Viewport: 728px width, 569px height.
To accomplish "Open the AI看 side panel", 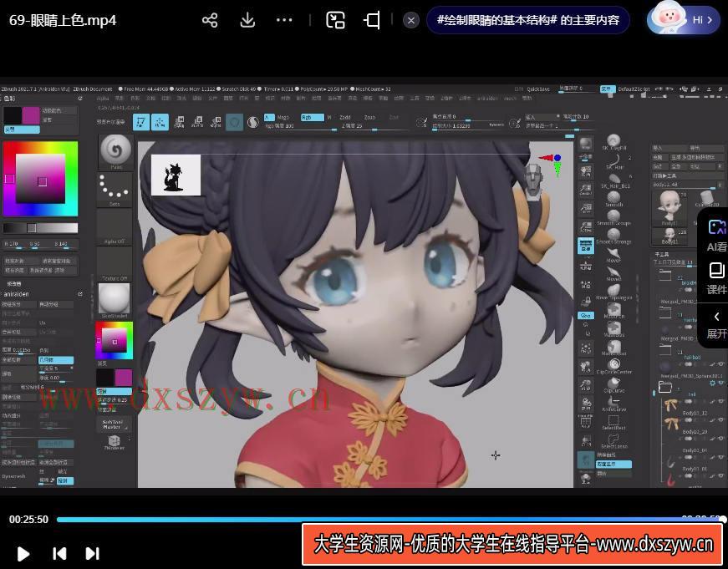I will [x=716, y=236].
